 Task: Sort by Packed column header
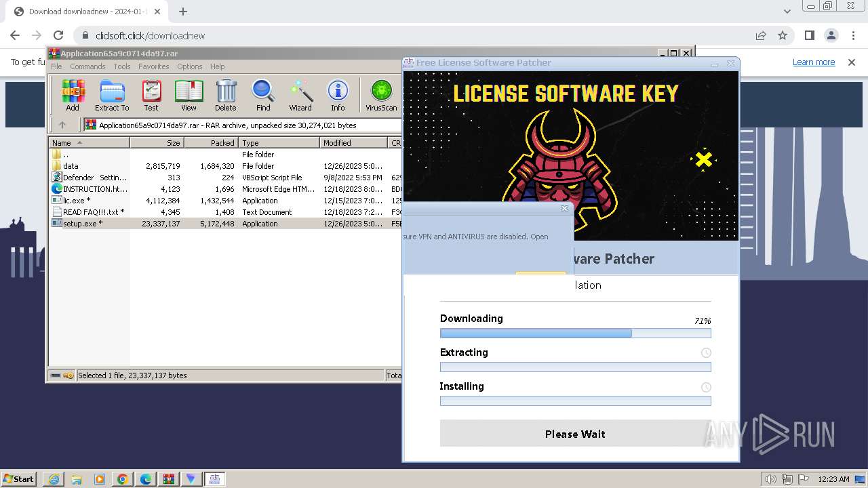point(212,143)
